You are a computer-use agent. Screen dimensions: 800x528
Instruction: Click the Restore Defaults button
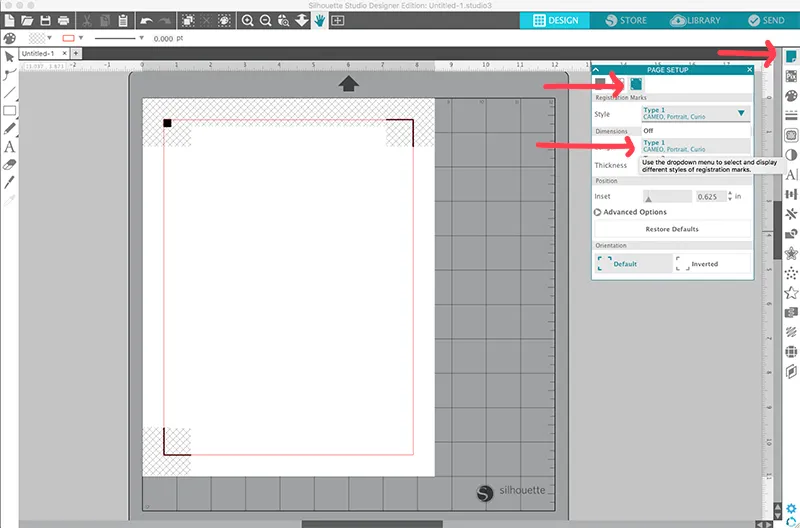click(x=671, y=229)
